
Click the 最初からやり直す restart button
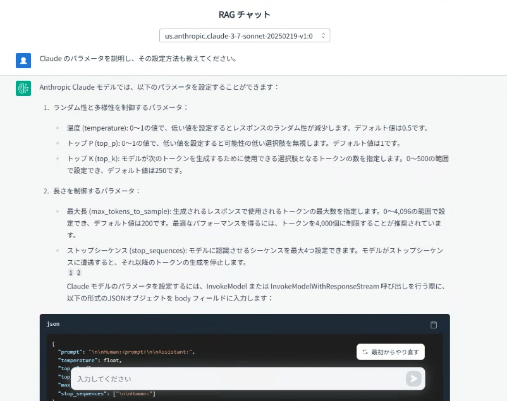[x=391, y=352]
